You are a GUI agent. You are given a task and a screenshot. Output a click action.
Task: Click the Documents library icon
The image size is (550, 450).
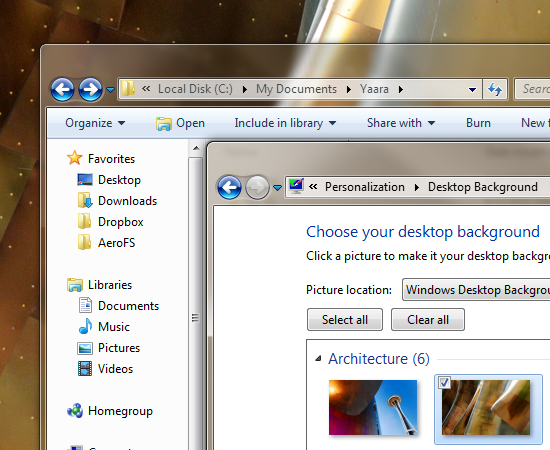click(85, 305)
